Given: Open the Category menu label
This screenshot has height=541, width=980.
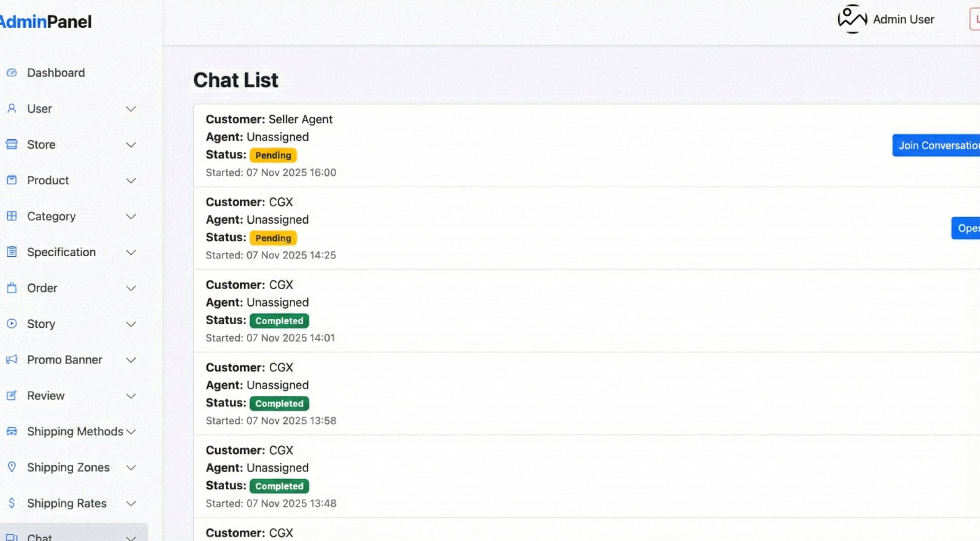Looking at the screenshot, I should pos(51,216).
